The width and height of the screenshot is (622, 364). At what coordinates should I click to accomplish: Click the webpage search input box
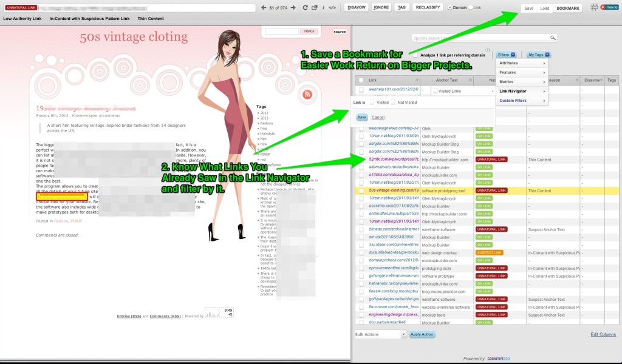282,31
